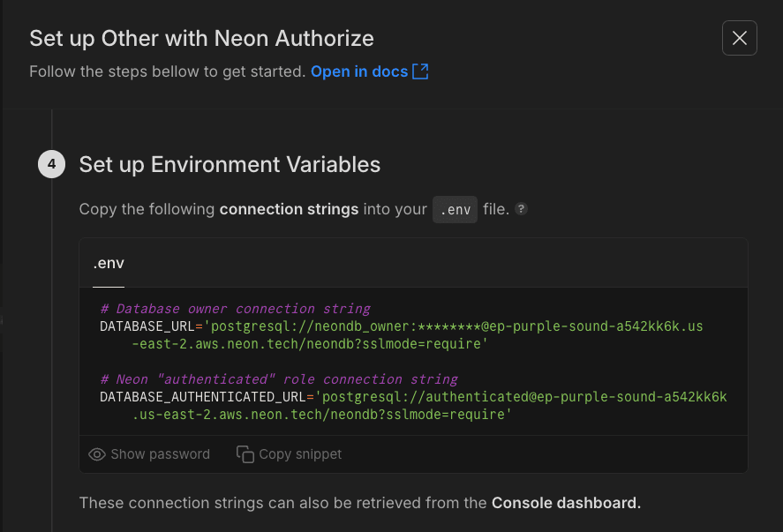
Task: Click the .env badge in the instructions
Action: 455,209
